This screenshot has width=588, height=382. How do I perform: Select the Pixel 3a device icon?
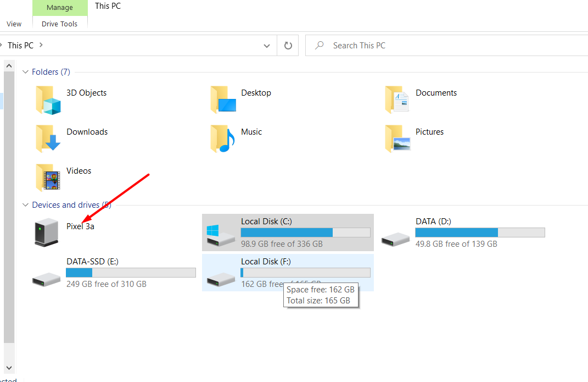[x=47, y=232]
